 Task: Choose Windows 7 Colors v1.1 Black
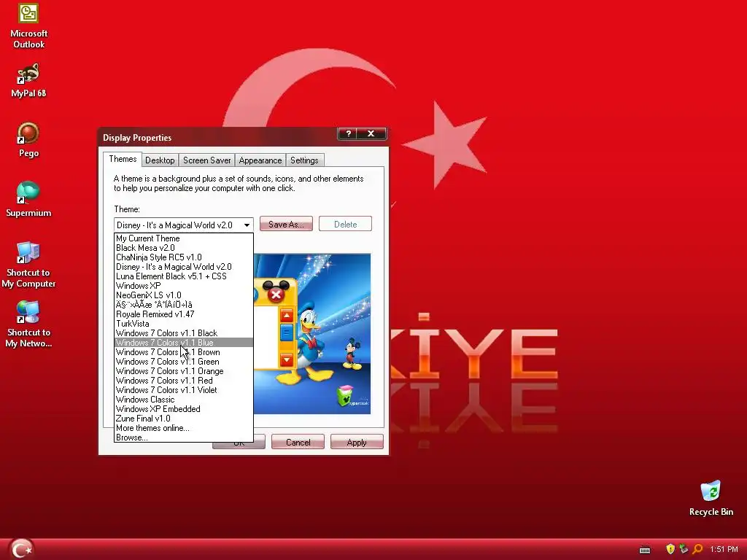pyautogui.click(x=183, y=333)
